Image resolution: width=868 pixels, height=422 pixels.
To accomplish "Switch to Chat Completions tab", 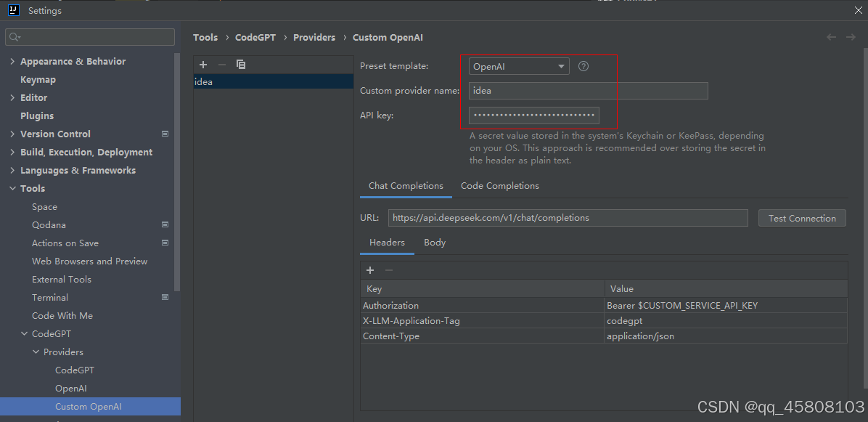I will (x=406, y=186).
